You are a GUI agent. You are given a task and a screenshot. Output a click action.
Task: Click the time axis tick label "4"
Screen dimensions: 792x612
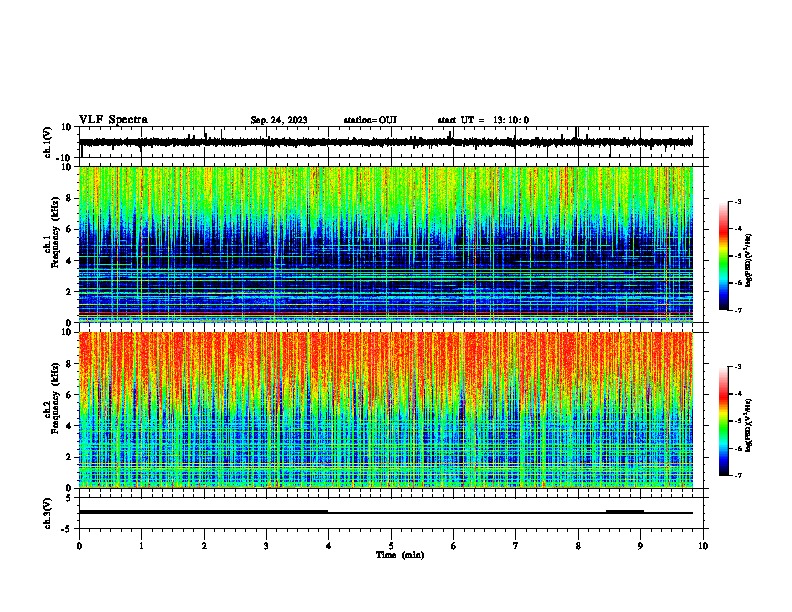329,546
